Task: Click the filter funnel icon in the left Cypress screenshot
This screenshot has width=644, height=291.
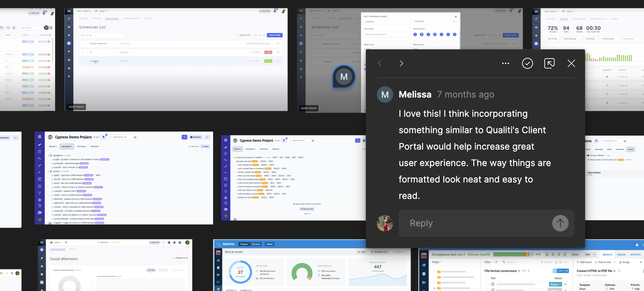Action: coord(103,137)
